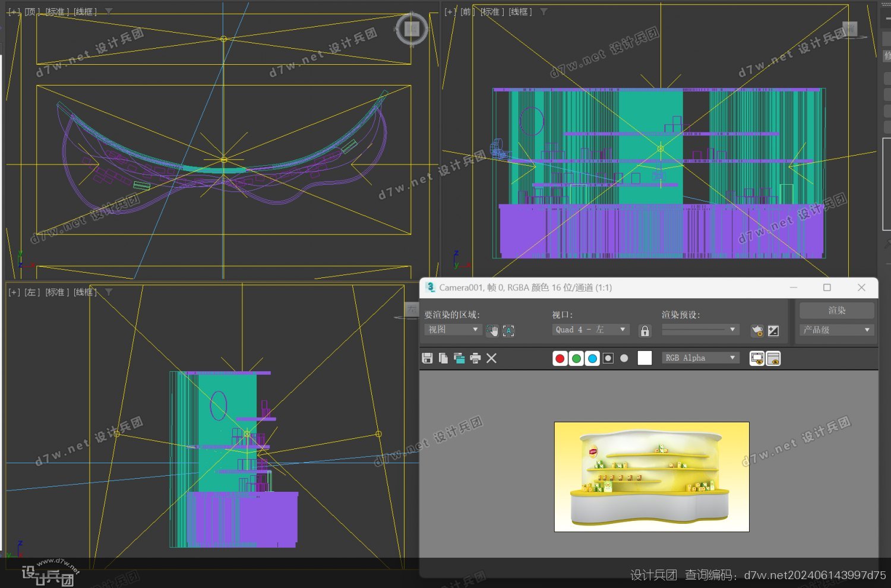Image resolution: width=891 pixels, height=588 pixels.
Task: Click the filter funnel icon in front viewport
Action: (x=544, y=11)
